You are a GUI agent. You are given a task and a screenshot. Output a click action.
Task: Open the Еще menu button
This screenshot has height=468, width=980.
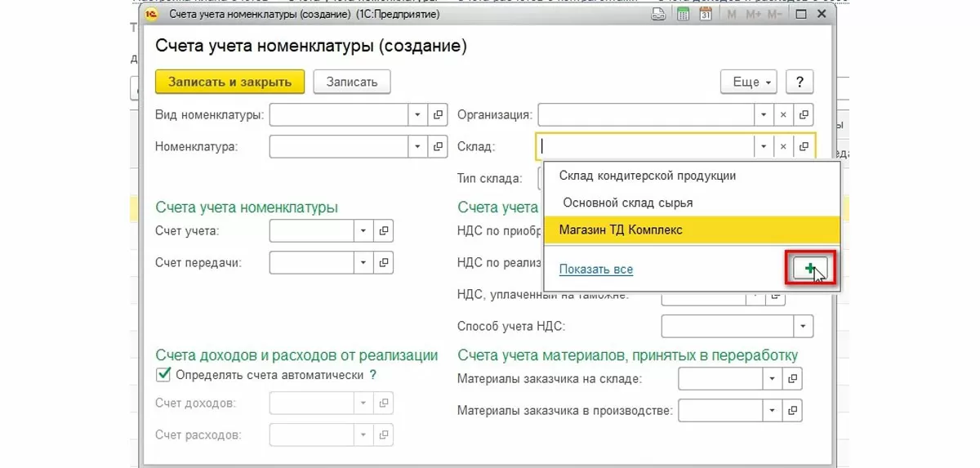pos(751,82)
